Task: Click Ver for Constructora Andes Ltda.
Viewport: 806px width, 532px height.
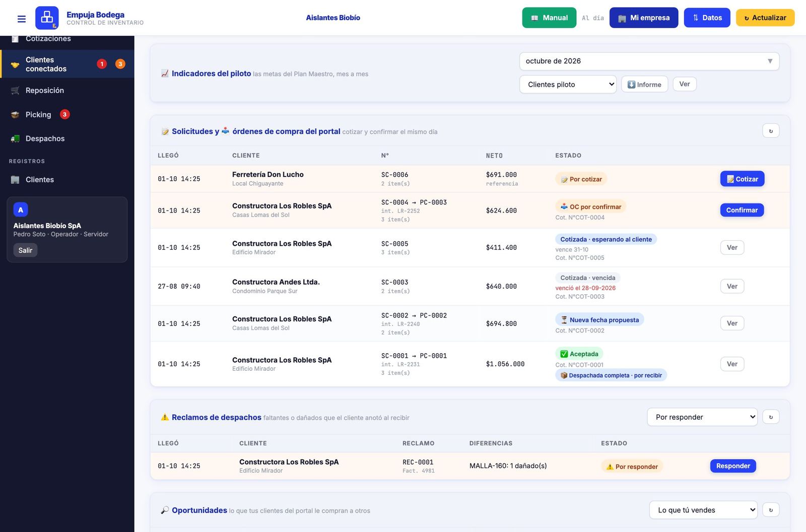Action: tap(732, 286)
